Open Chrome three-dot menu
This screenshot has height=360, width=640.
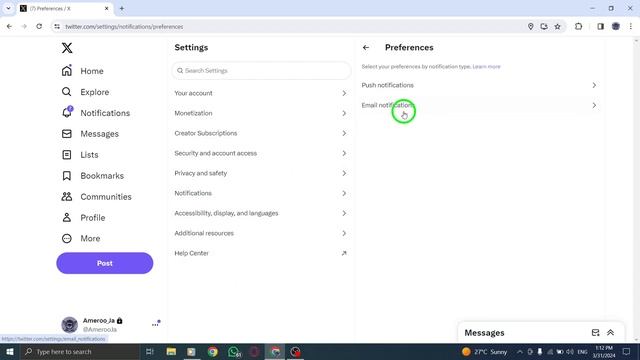tap(631, 27)
